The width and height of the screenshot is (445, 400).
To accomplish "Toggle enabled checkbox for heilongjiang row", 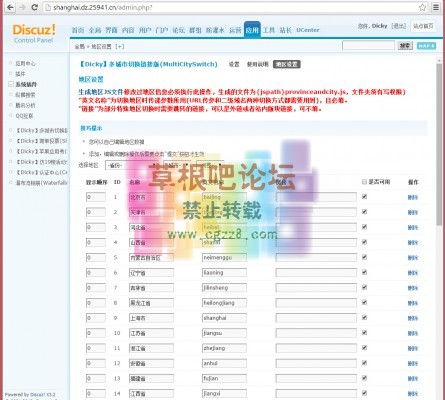I will 364,302.
